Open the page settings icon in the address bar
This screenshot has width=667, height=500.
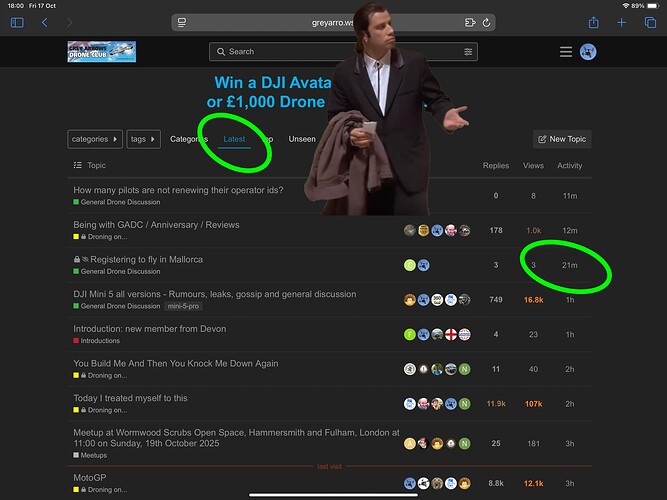click(182, 23)
